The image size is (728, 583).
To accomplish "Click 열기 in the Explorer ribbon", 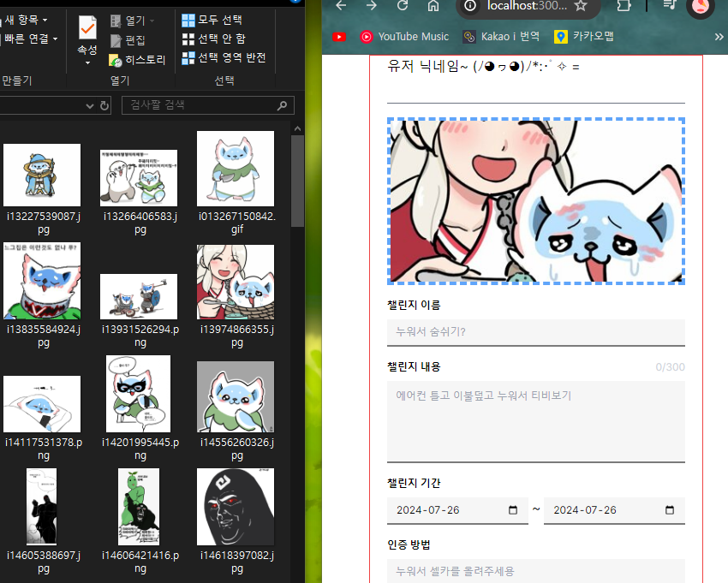I will point(128,21).
